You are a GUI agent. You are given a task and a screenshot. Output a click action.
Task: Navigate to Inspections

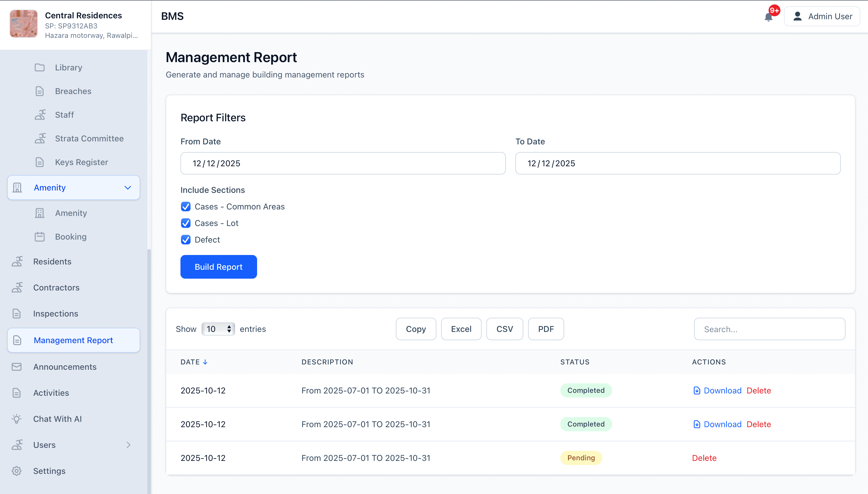click(x=56, y=314)
